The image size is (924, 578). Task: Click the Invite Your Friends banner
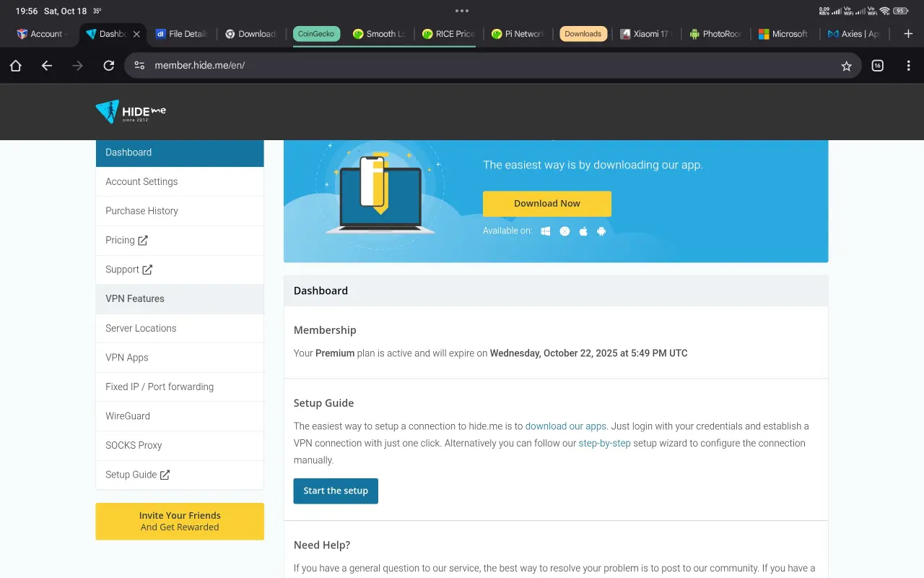(180, 522)
